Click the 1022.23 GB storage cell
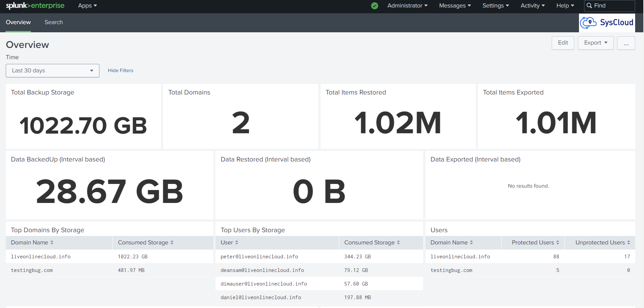This screenshot has width=644, height=308. [133, 257]
